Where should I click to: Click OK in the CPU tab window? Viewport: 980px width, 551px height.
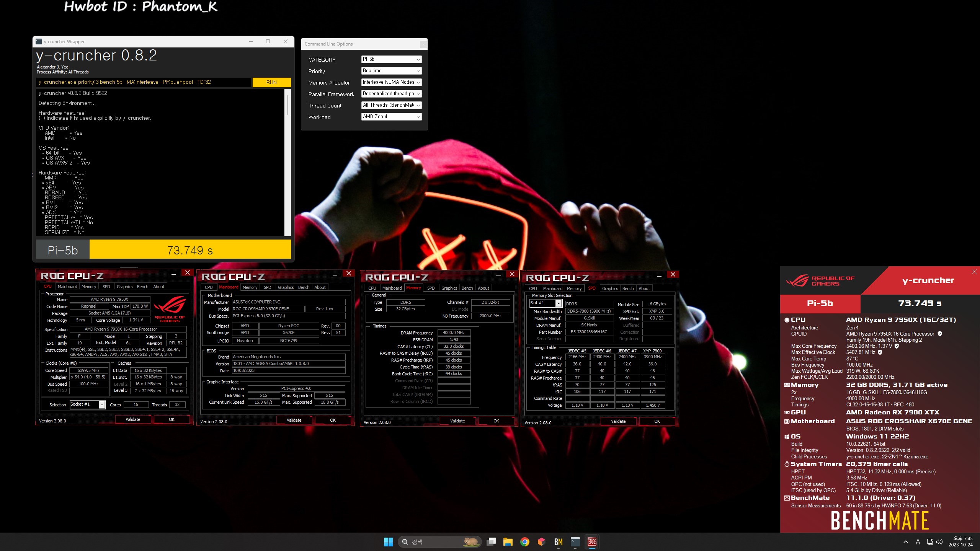pos(171,419)
